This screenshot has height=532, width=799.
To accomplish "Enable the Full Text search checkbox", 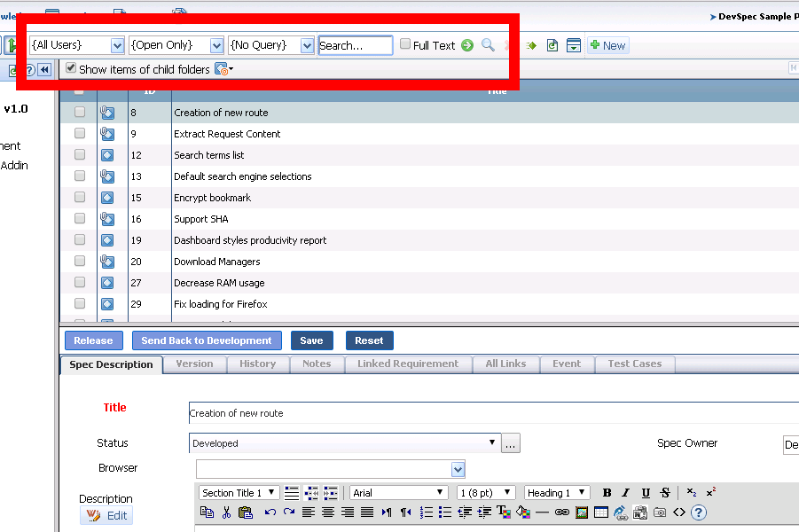I will [403, 44].
